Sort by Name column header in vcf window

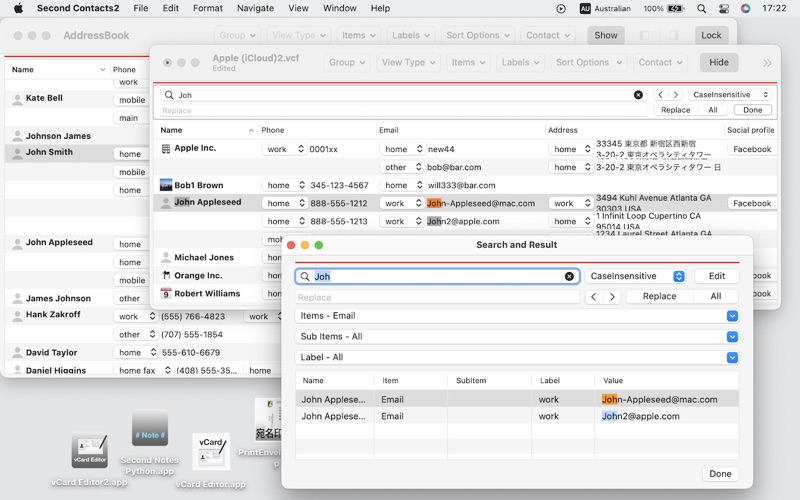tap(207, 130)
